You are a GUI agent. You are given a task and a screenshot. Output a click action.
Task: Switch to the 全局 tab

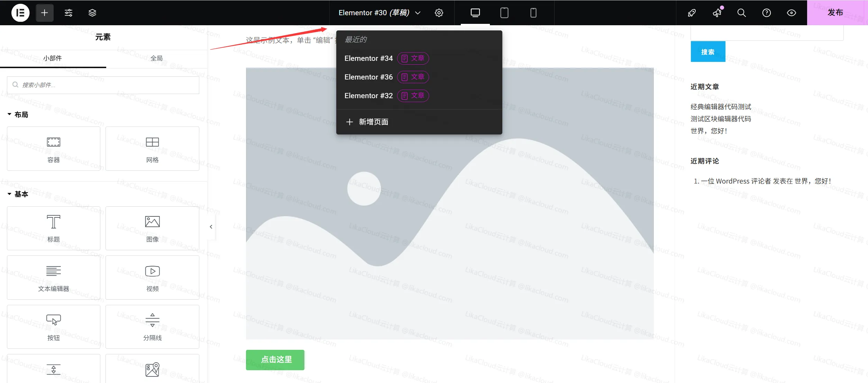coord(156,58)
